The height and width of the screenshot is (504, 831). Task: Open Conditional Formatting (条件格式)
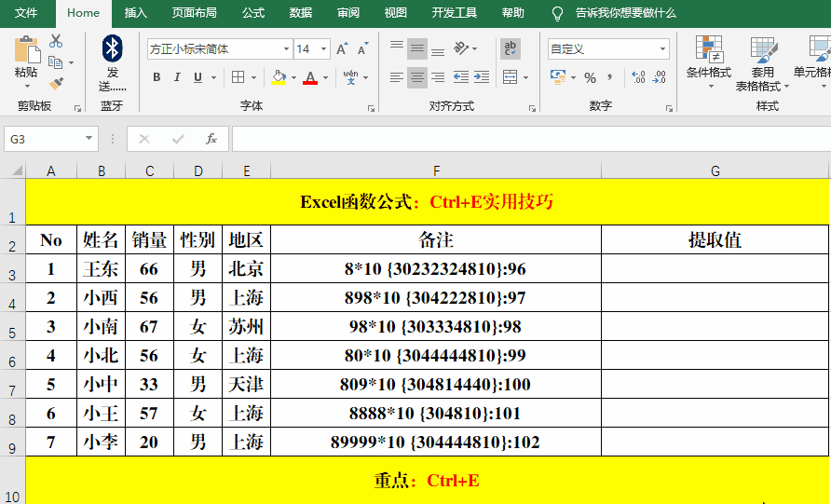pos(709,62)
